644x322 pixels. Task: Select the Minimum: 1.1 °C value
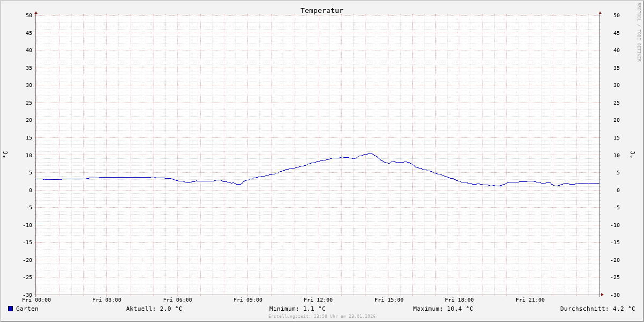pos(297,309)
